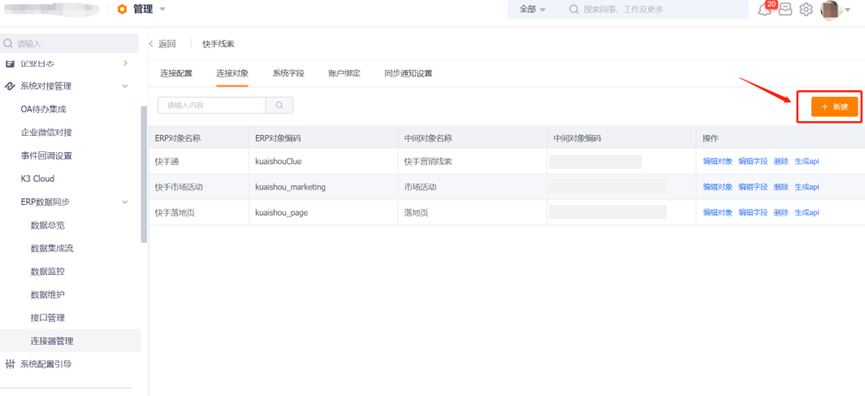Open the 同步通知设置 tab
The width and height of the screenshot is (865, 396).
[408, 73]
